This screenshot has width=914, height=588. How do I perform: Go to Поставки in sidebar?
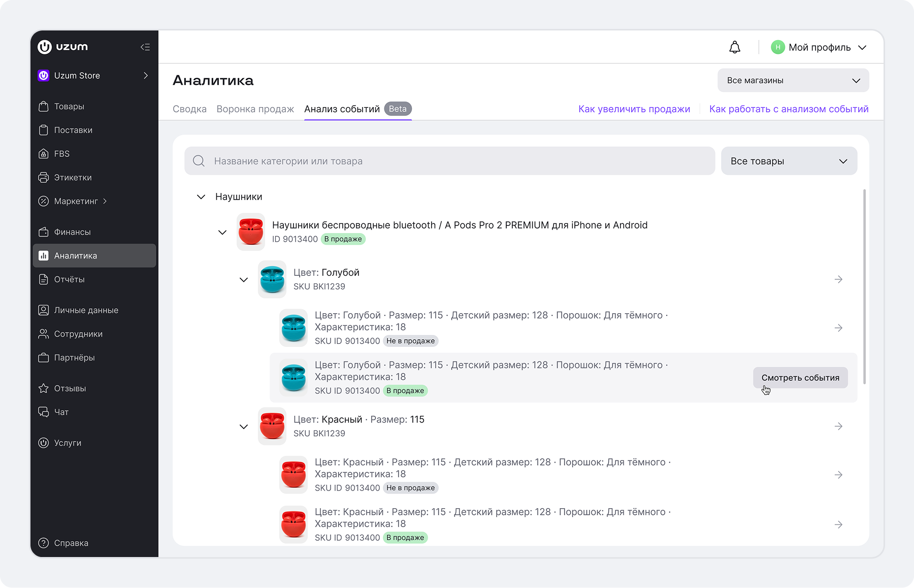pos(94,130)
